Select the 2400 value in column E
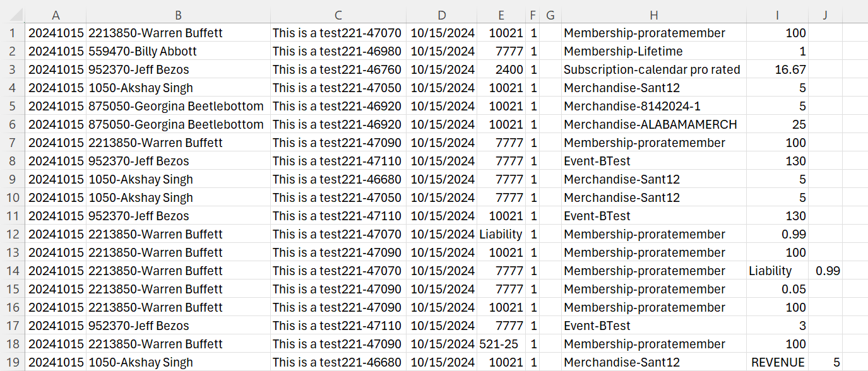The width and height of the screenshot is (868, 371). [501, 69]
